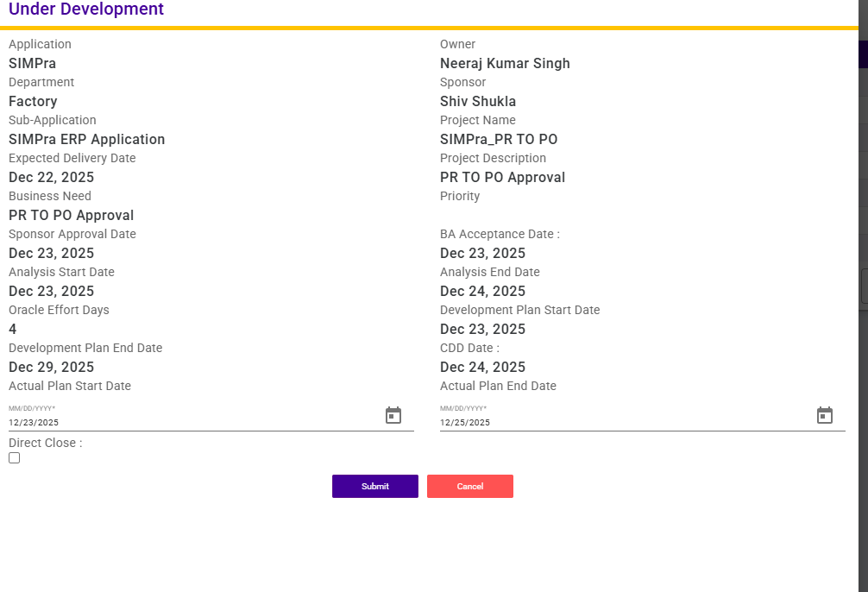The image size is (868, 592).
Task: Click the Development Plan End Date Dec 29, 2025
Action: (52, 367)
